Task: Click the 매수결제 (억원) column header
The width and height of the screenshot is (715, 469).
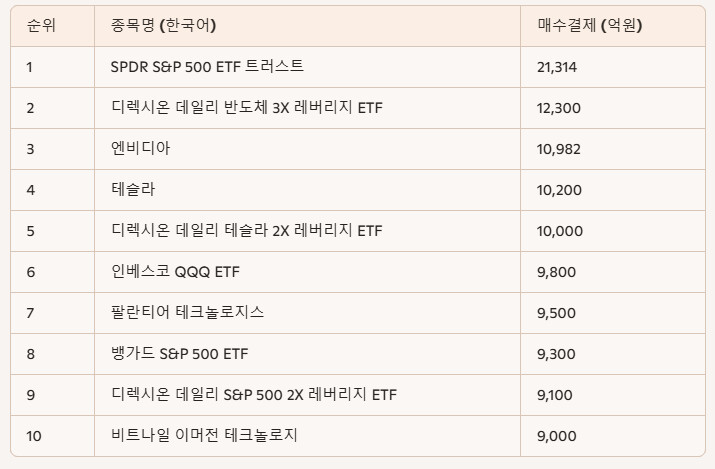Action: pos(613,26)
